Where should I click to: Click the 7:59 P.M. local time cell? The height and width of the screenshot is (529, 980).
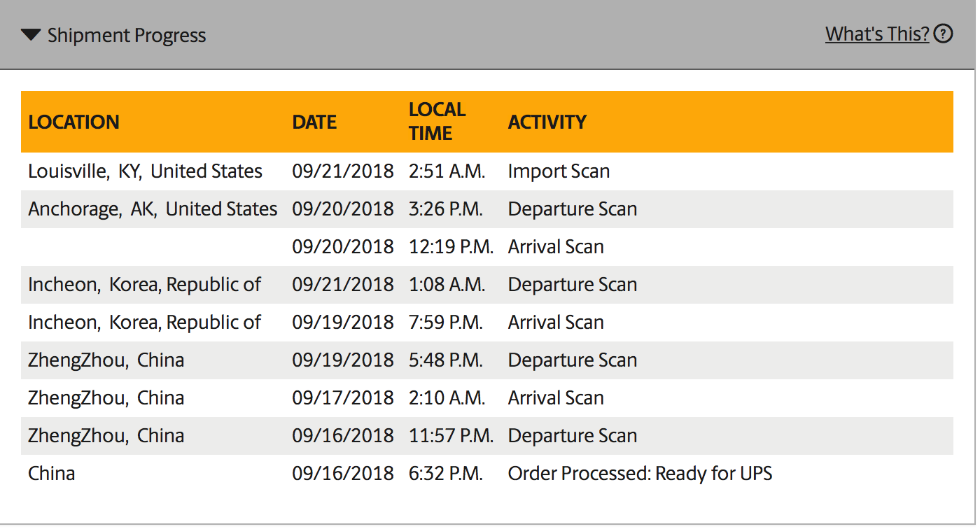pyautogui.click(x=445, y=323)
